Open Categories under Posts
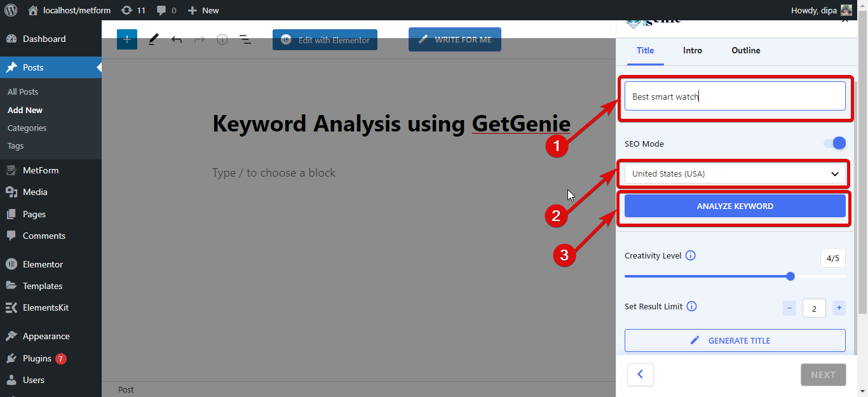The height and width of the screenshot is (397, 868). pos(27,128)
